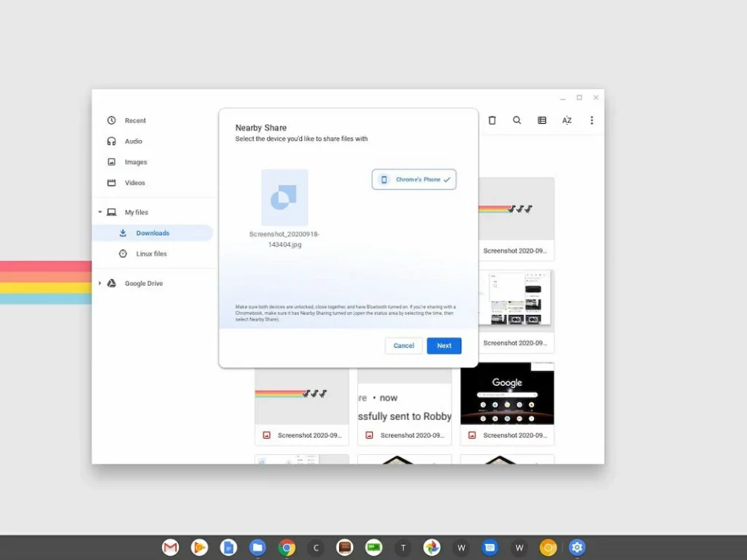
Task: Select the Chrome's Phone device
Action: tap(414, 179)
